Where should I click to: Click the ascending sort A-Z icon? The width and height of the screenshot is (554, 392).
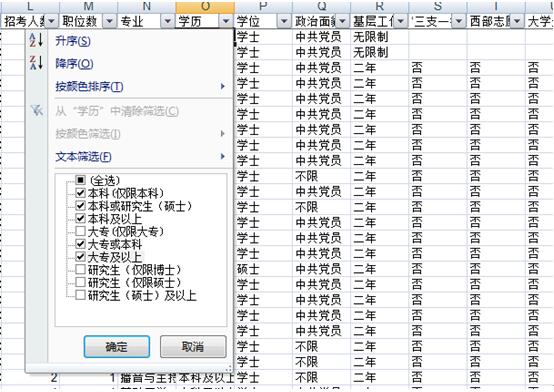(36, 40)
